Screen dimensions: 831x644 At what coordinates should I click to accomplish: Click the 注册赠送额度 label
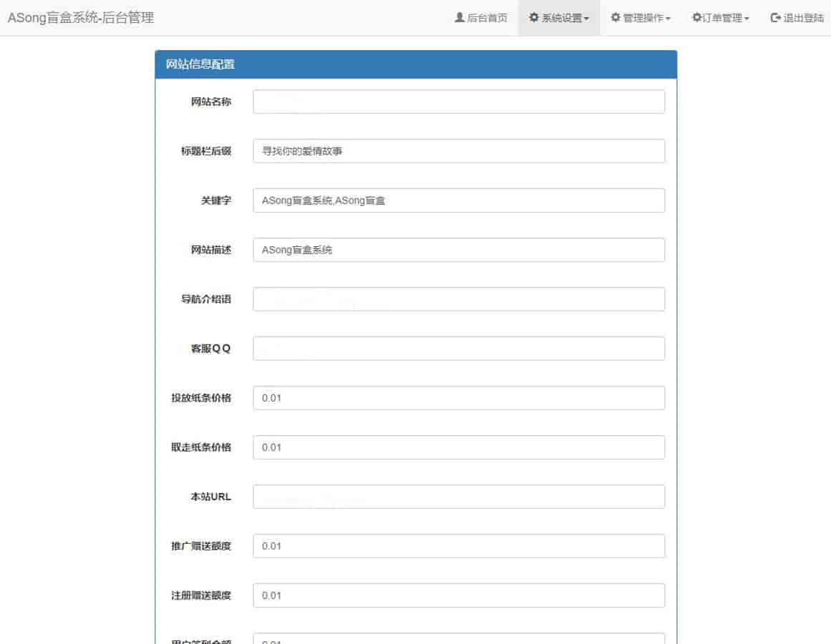(x=201, y=595)
